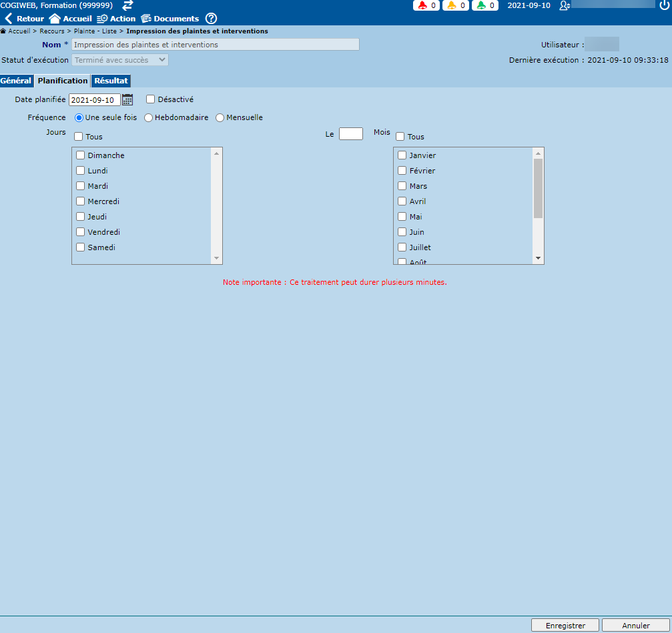Screen dimensions: 672x633
Task: Click the swap arrows icon beside COGIWEB title
Action: click(127, 5)
